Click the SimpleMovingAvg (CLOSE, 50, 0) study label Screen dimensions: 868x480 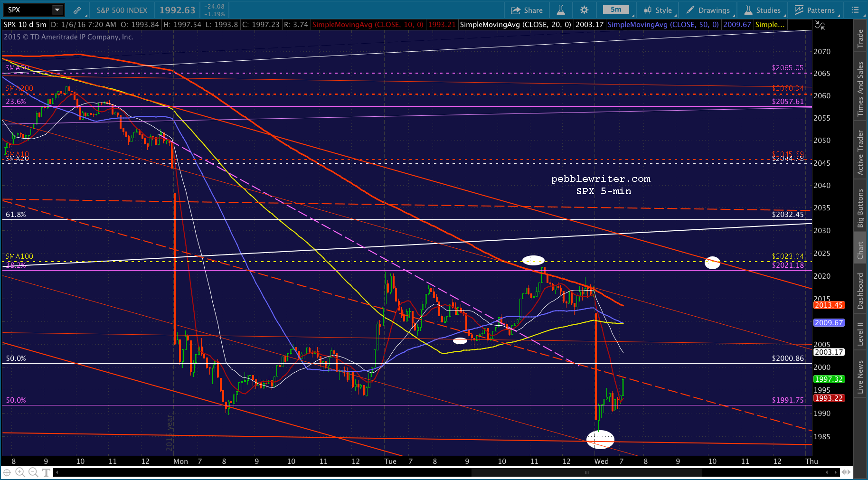click(663, 25)
